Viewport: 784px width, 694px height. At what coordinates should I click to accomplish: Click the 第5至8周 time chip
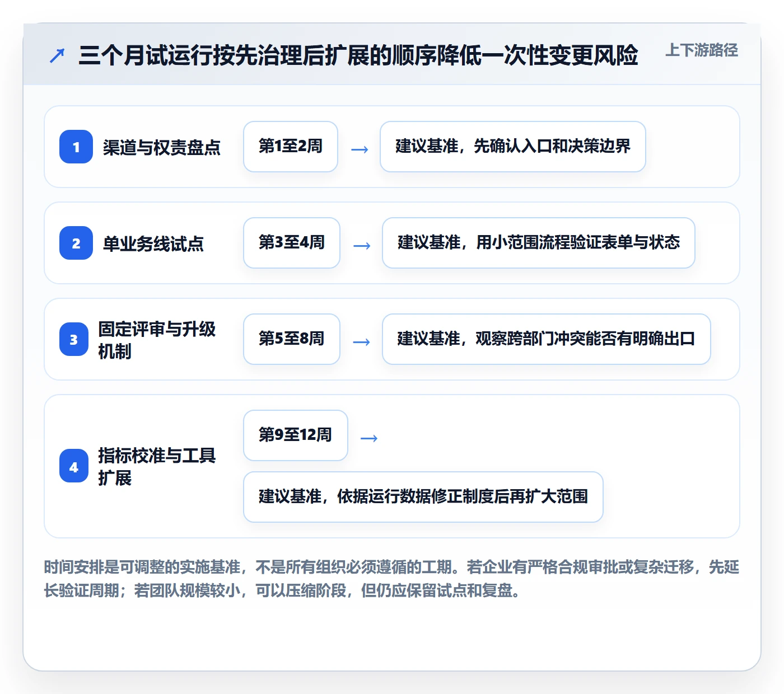[x=292, y=339]
